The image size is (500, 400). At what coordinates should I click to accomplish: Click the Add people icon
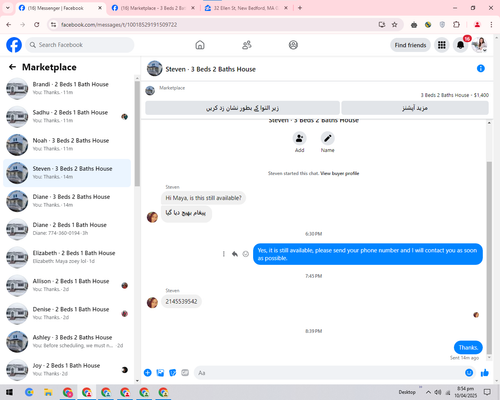pyautogui.click(x=299, y=138)
